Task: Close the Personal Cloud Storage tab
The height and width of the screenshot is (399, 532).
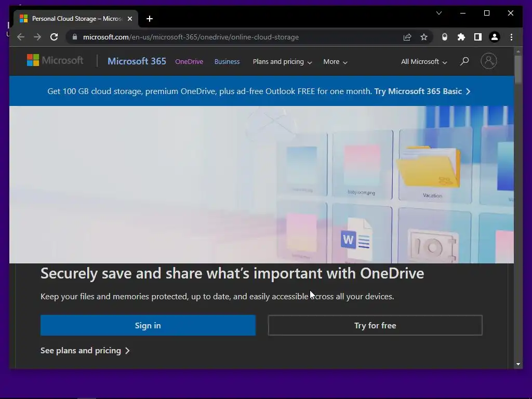Action: click(129, 19)
